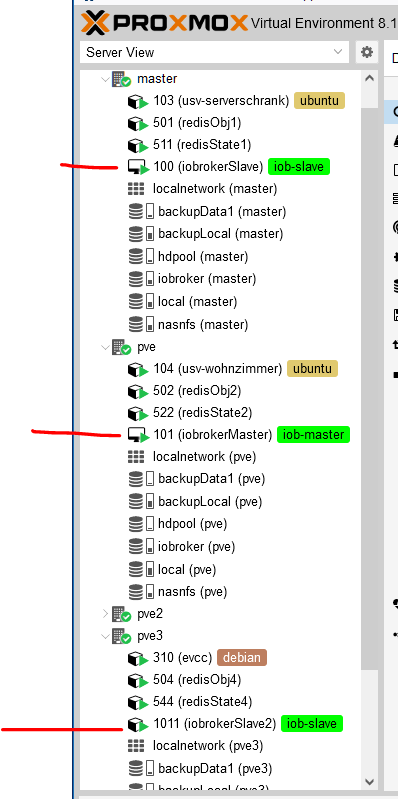Select the master server node icon
Viewport: 398px width, 799px height.
coord(121,79)
